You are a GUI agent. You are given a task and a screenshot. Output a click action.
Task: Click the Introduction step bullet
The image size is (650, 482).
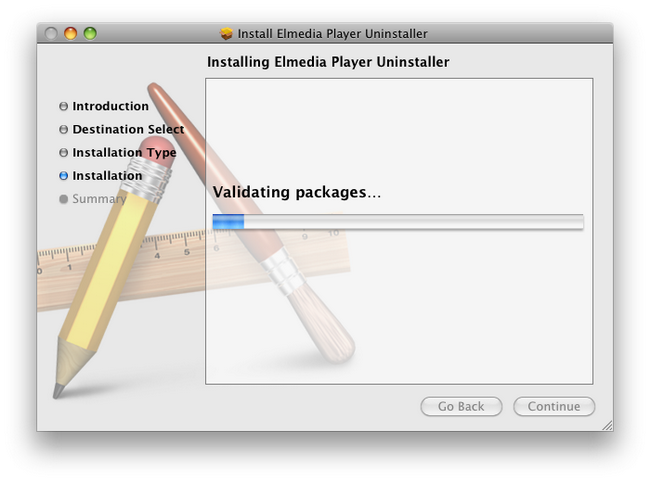tap(63, 107)
